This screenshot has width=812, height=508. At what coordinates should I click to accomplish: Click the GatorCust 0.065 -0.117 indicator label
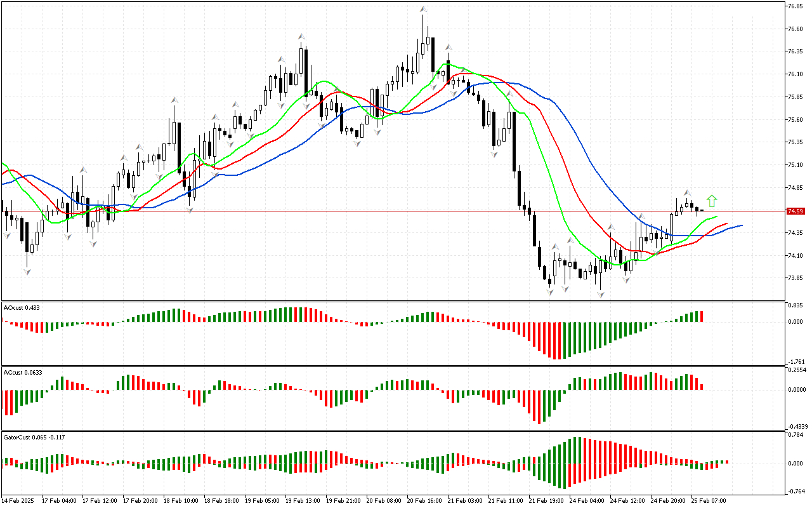point(34,437)
